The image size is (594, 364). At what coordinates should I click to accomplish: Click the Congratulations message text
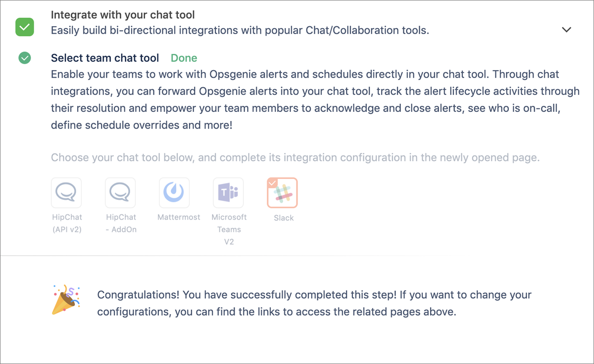(314, 303)
